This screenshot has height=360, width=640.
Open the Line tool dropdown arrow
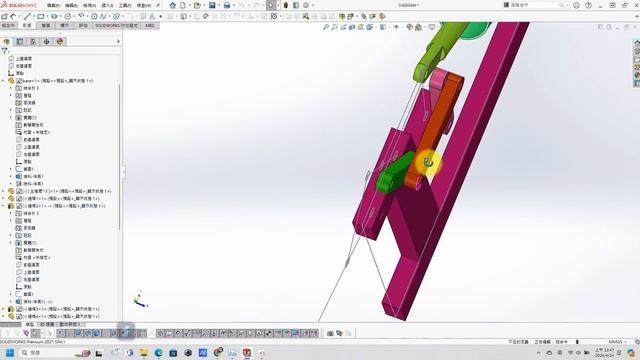click(x=33, y=16)
